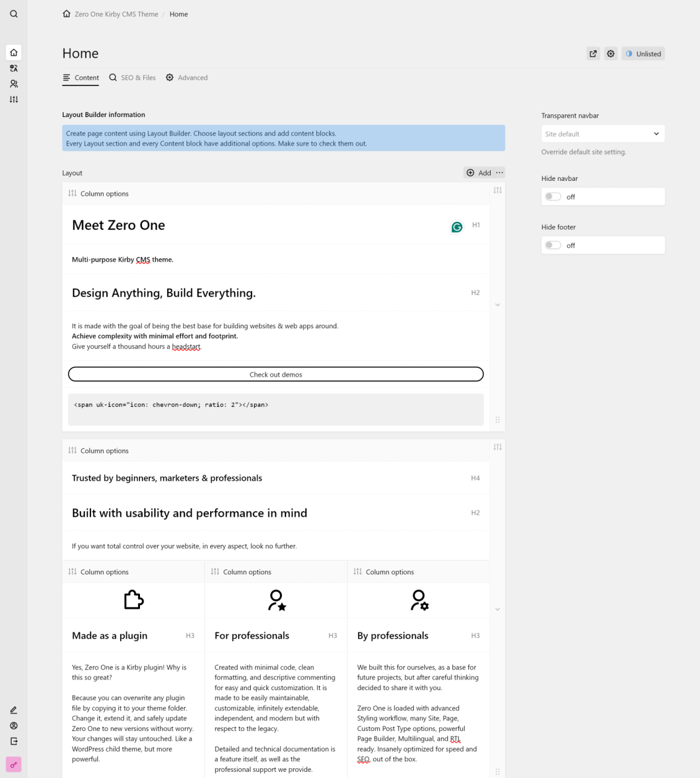The width and height of the screenshot is (700, 778).
Task: Click the Add layout button
Action: pyautogui.click(x=479, y=173)
